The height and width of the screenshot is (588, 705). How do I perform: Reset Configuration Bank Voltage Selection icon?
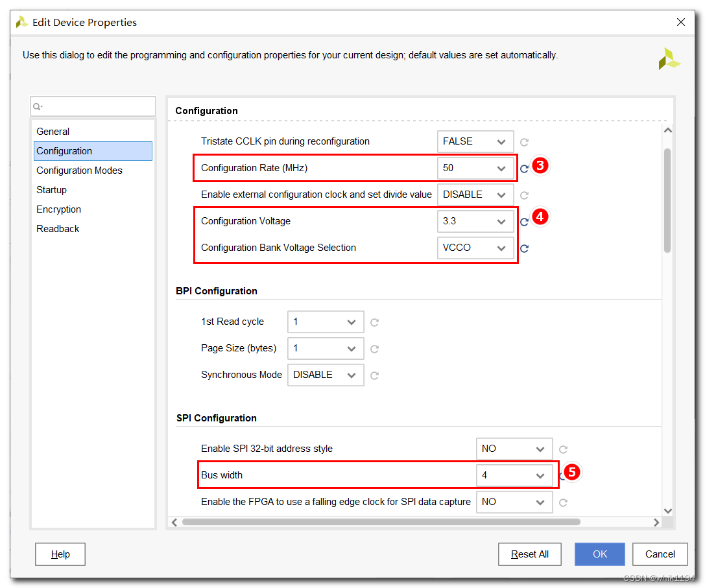coord(524,248)
